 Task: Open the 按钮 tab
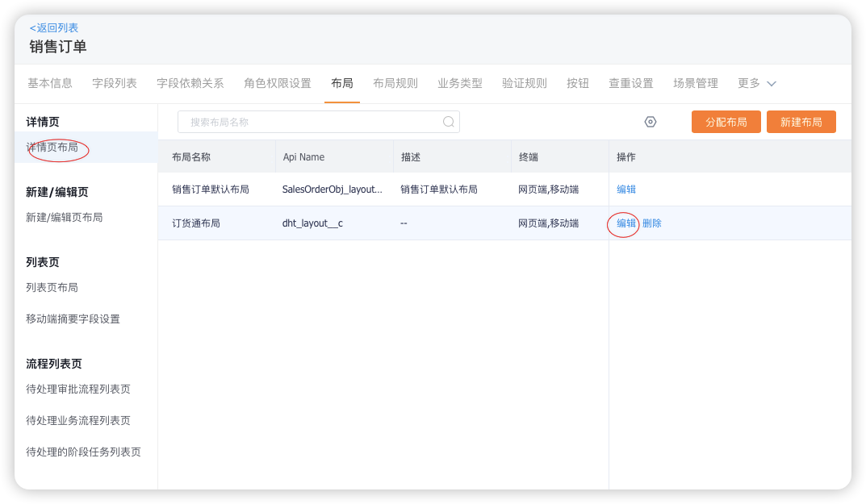click(578, 83)
